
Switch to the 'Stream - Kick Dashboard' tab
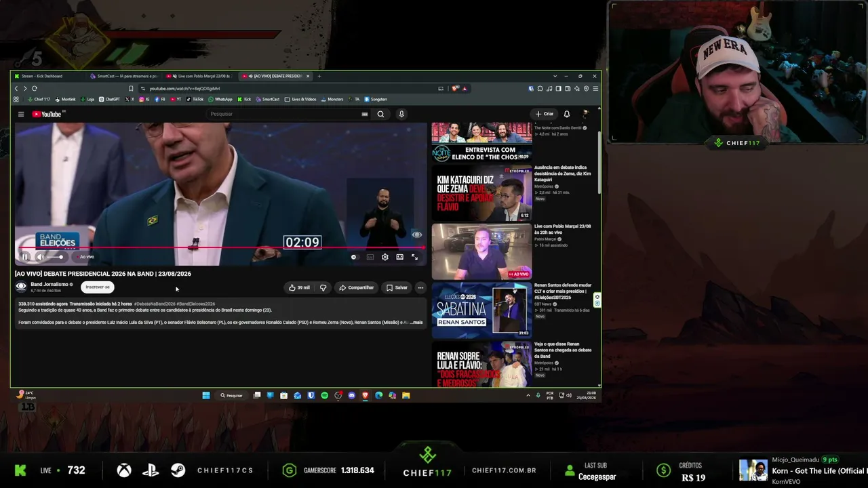click(47, 76)
